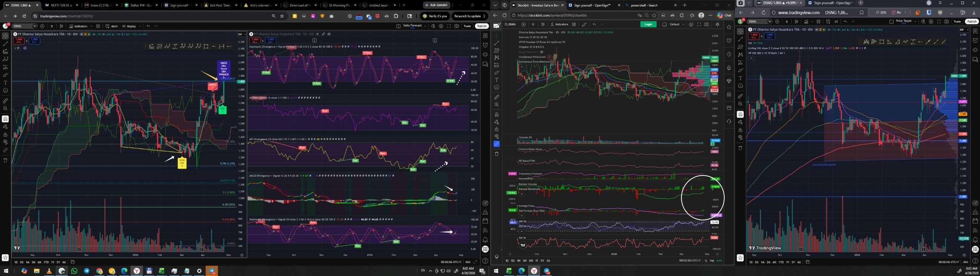Enable log scale on the Stockbit chart
The width and height of the screenshot is (980, 276).
coord(712,261)
